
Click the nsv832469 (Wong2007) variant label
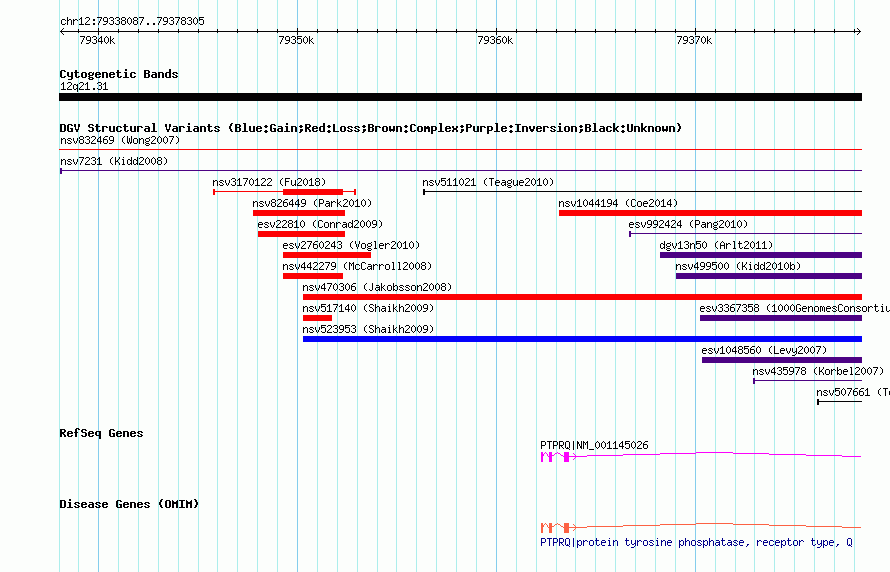pos(120,140)
